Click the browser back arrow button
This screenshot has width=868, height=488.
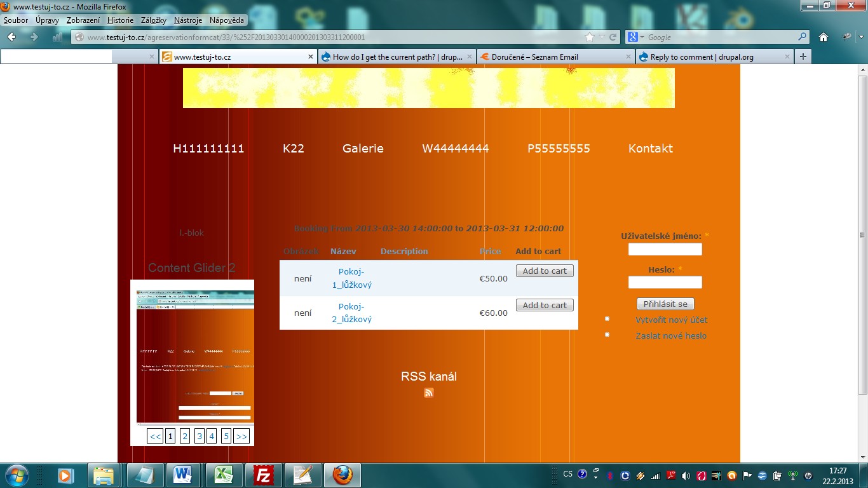coord(12,37)
